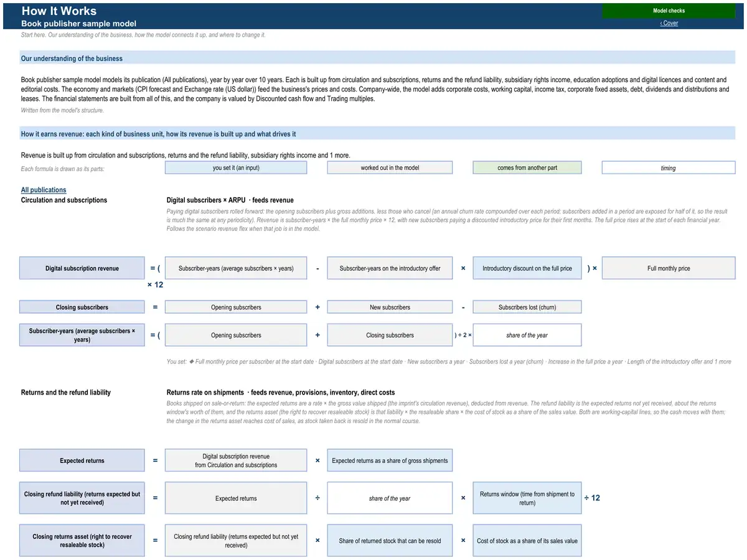Click the Expected returns result label cell

pyautogui.click(x=82, y=460)
